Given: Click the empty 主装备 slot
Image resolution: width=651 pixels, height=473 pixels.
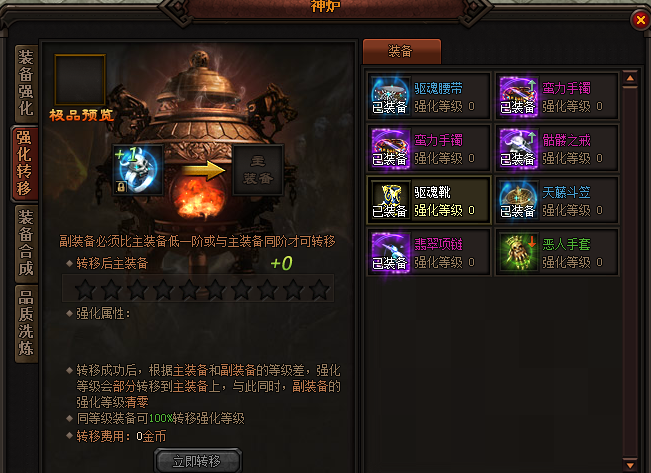Looking at the screenshot, I should click(258, 169).
